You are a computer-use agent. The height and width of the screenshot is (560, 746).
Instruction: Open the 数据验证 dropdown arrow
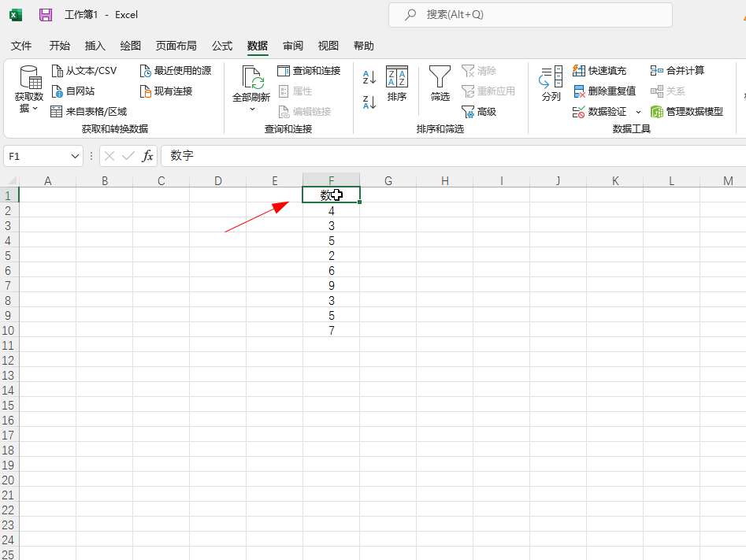639,113
